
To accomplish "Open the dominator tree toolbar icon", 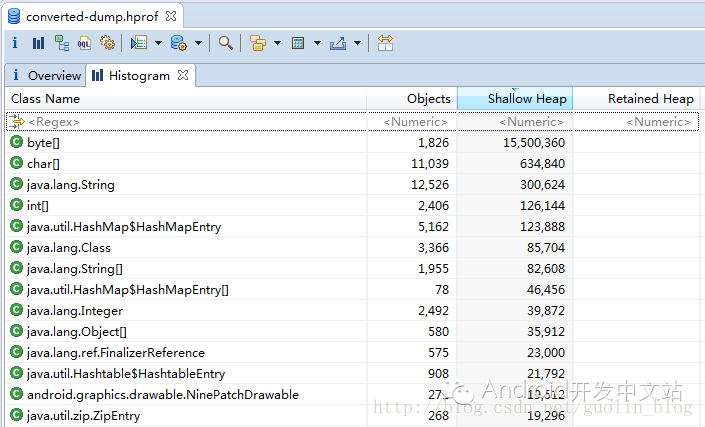I will 62,43.
